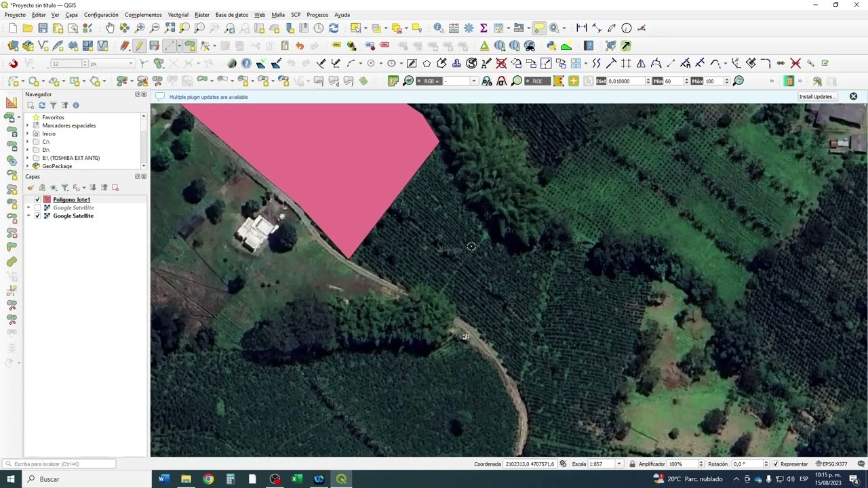868x488 pixels.
Task: Click the info icon in Navegador panel
Action: point(76,105)
